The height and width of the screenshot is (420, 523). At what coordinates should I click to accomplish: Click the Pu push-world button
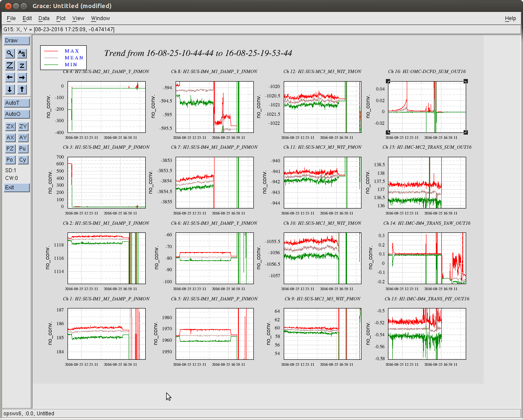[23, 149]
